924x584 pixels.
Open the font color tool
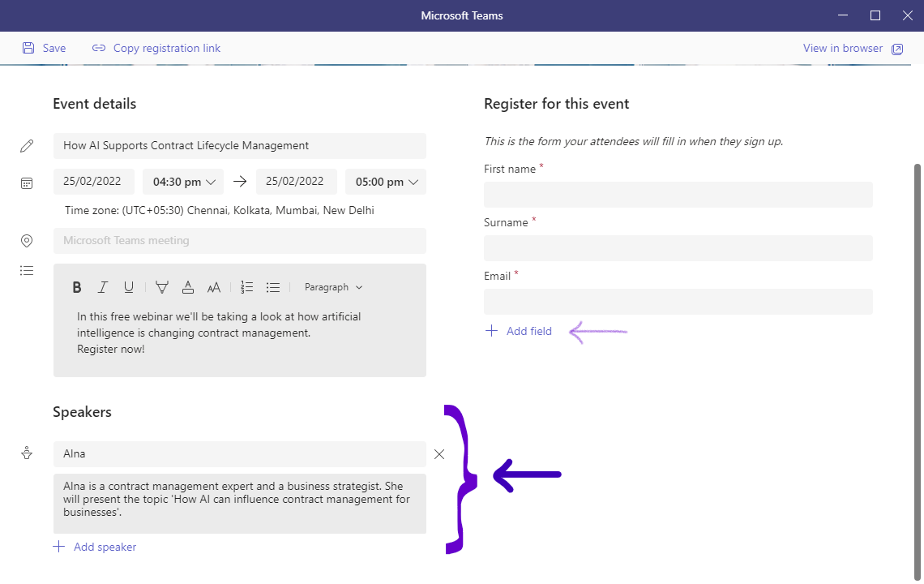pyautogui.click(x=188, y=286)
